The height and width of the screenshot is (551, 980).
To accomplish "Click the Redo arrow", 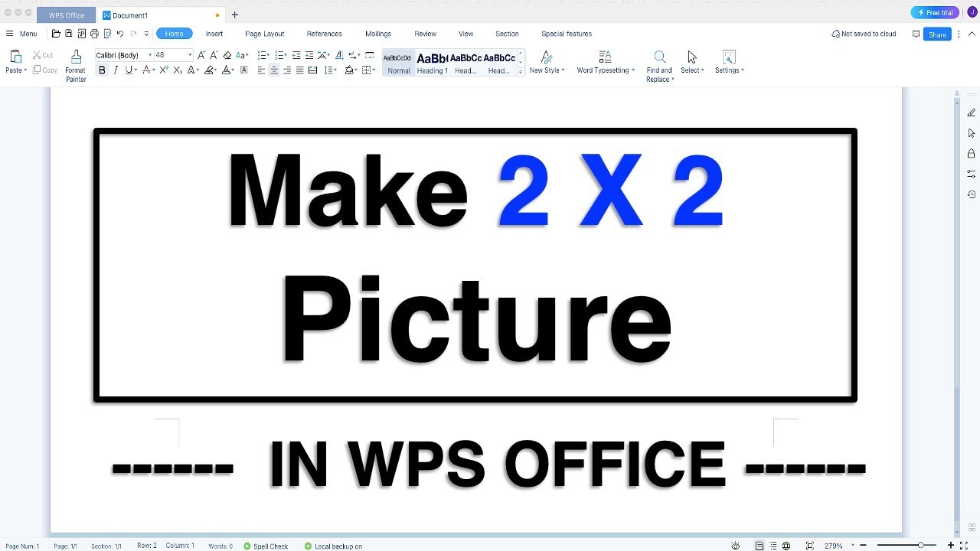I will [133, 34].
